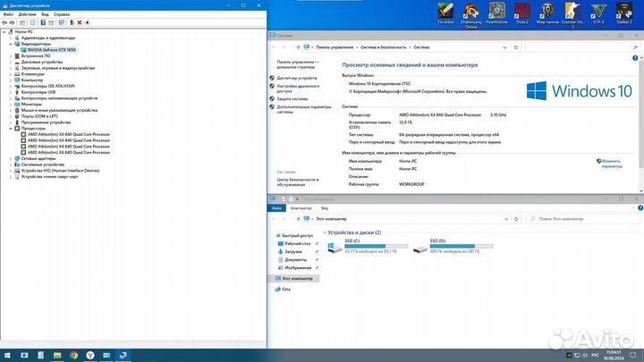Image resolution: width=644 pixels, height=362 pixels.
Task: Open the Действие menu in Device Manager
Action: click(28, 14)
